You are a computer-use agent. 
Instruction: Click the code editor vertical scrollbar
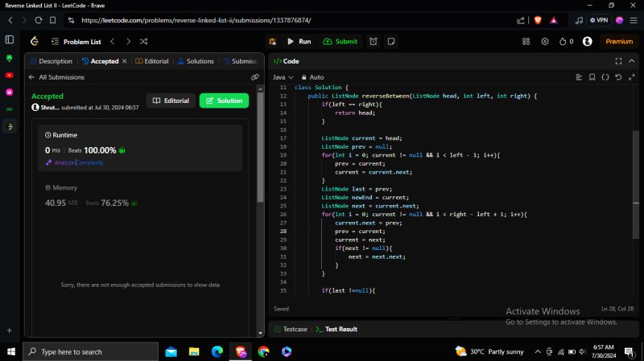tap(636, 185)
